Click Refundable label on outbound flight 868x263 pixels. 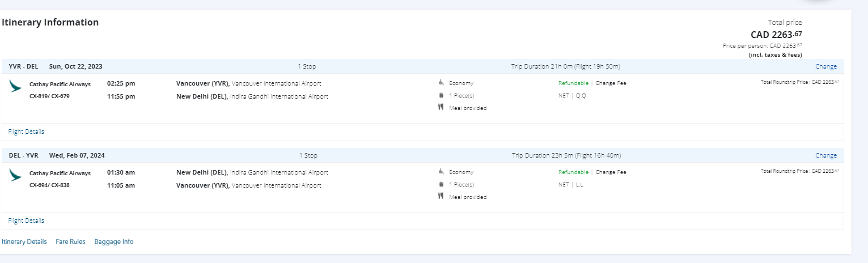[x=573, y=83]
